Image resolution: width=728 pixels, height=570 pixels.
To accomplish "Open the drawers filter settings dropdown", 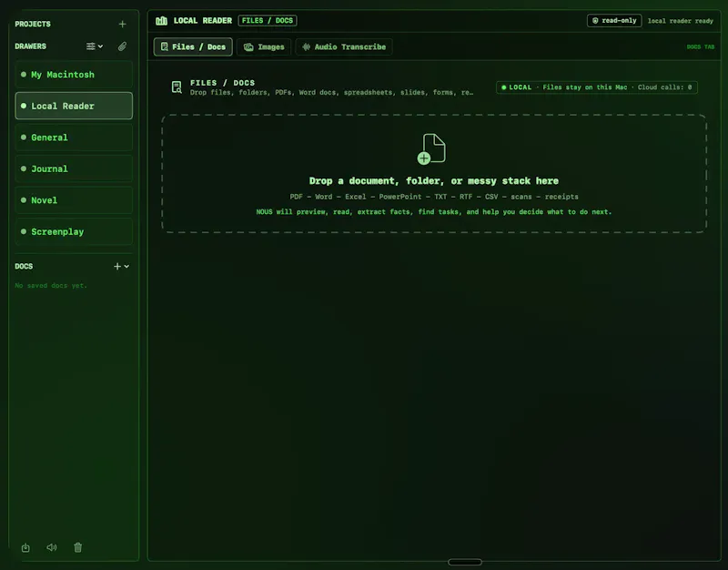I will click(x=95, y=46).
